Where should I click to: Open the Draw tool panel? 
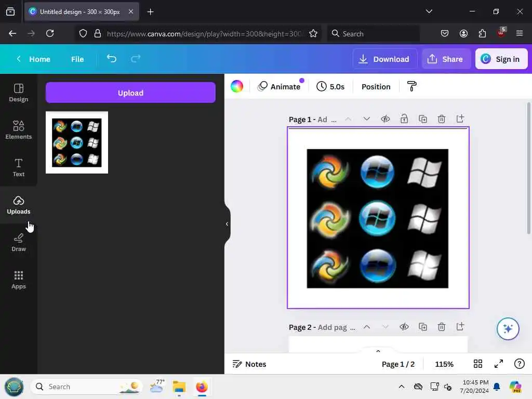click(x=18, y=242)
